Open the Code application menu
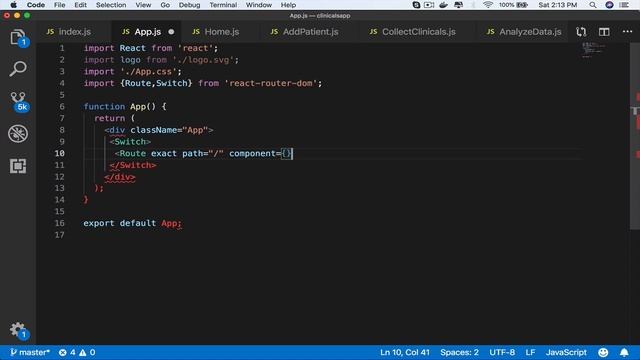 [36, 5]
